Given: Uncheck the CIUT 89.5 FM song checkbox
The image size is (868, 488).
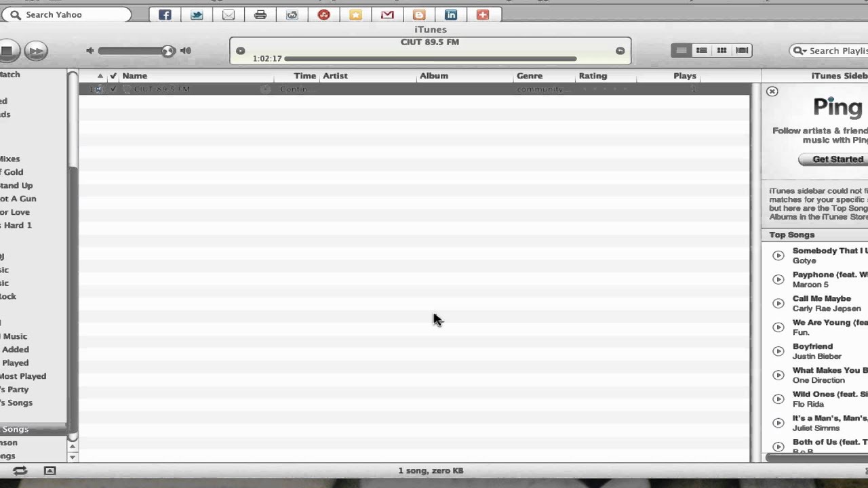Looking at the screenshot, I should (113, 89).
